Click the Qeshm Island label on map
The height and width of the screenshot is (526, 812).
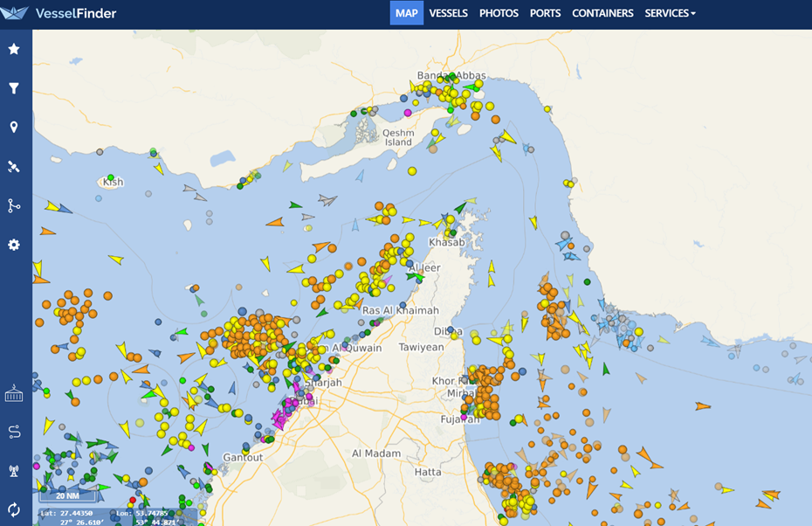[398, 137]
